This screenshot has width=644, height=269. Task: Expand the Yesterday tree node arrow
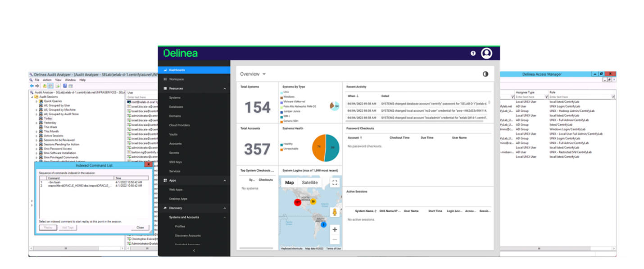pyautogui.click(x=36, y=123)
